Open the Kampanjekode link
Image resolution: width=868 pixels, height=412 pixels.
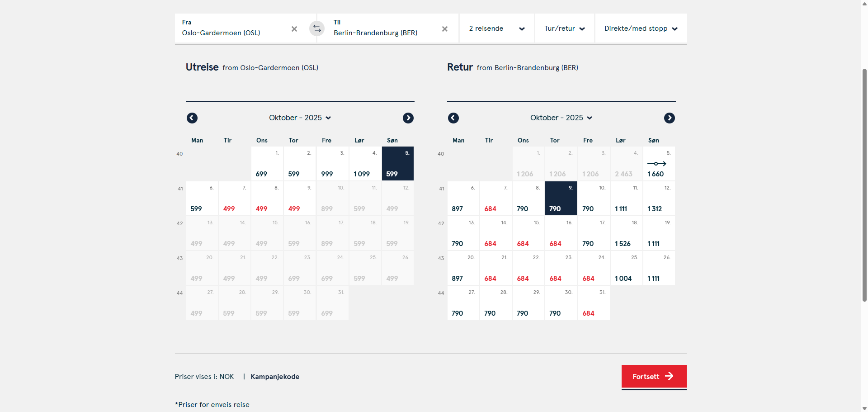[275, 377]
